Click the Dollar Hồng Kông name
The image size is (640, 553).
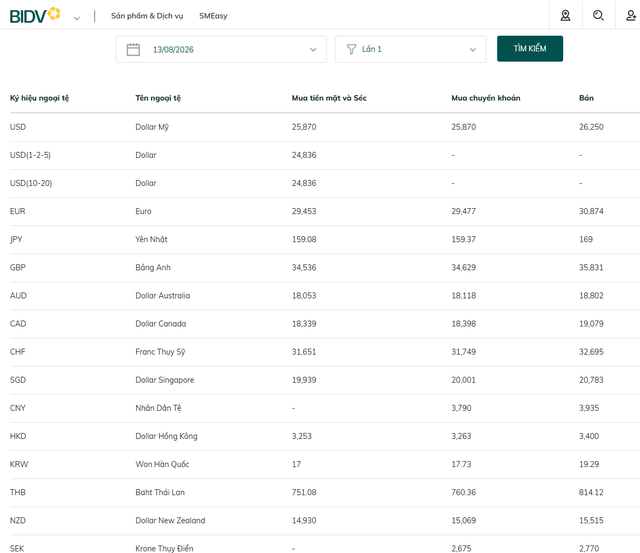pyautogui.click(x=167, y=436)
